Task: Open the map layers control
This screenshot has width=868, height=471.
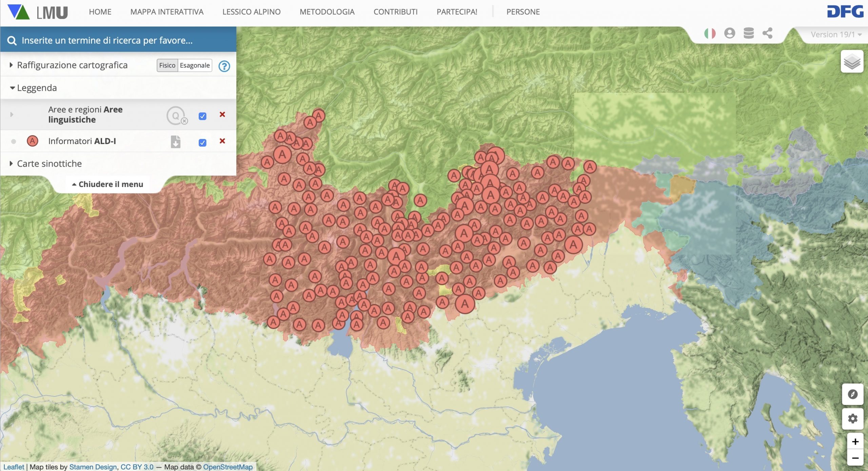Action: pos(852,62)
